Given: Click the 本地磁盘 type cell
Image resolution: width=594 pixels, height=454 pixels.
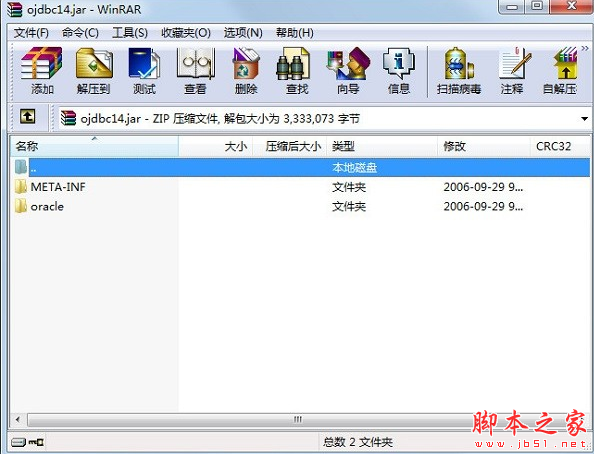Looking at the screenshot, I should 354,168.
